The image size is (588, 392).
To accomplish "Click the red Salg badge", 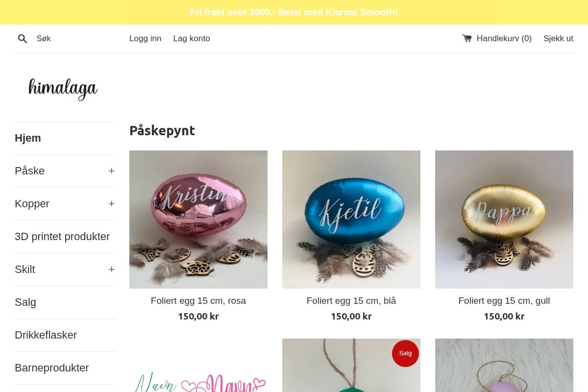I will [x=405, y=353].
